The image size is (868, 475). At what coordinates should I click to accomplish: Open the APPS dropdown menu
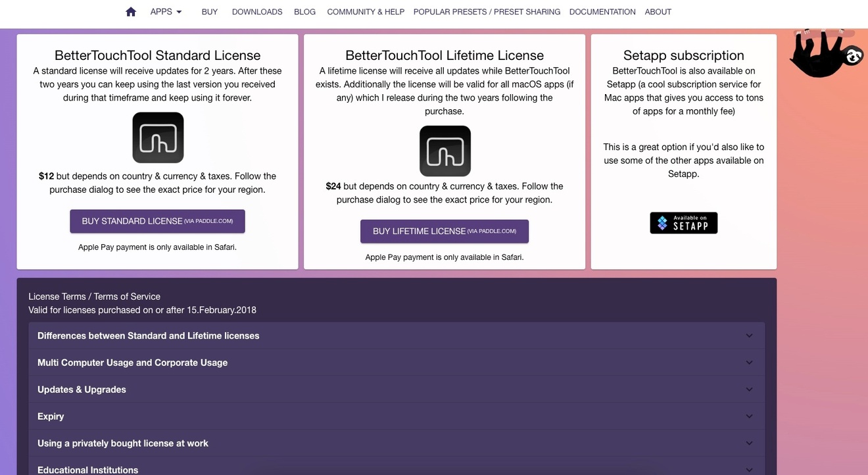pyautogui.click(x=166, y=12)
